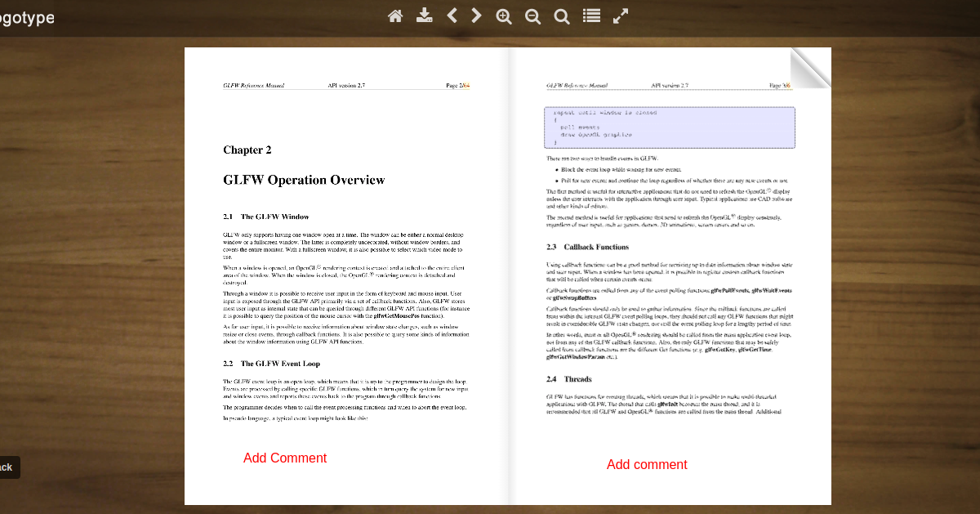This screenshot has height=514, width=980.
Task: Go to the next page arrow
Action: (476, 16)
